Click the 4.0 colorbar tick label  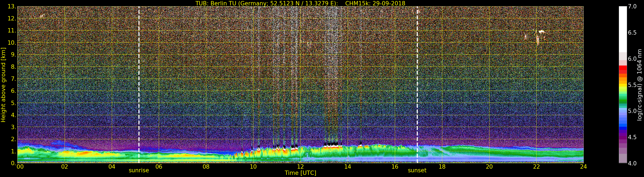pos(632,163)
